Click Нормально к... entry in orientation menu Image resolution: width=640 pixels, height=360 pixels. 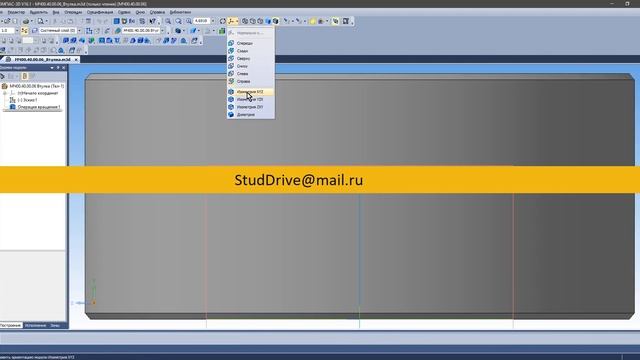click(250, 33)
